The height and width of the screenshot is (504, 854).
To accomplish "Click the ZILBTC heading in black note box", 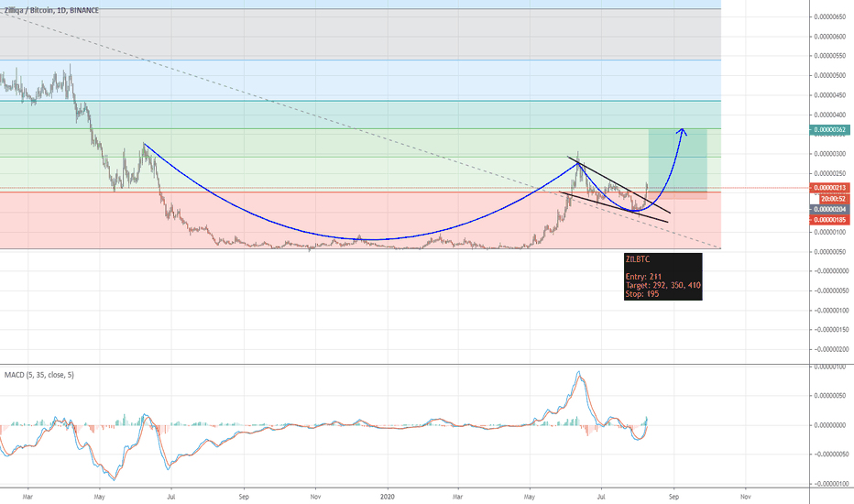I will [638, 259].
